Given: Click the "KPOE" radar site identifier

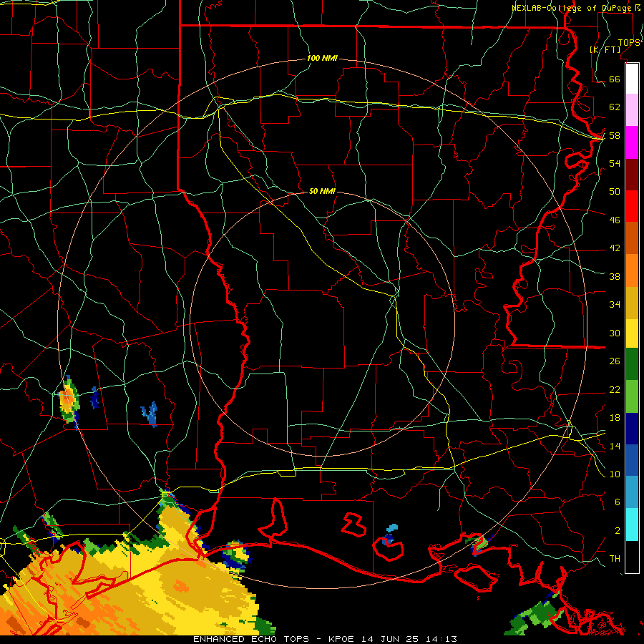Looking at the screenshot, I should coord(342,639).
